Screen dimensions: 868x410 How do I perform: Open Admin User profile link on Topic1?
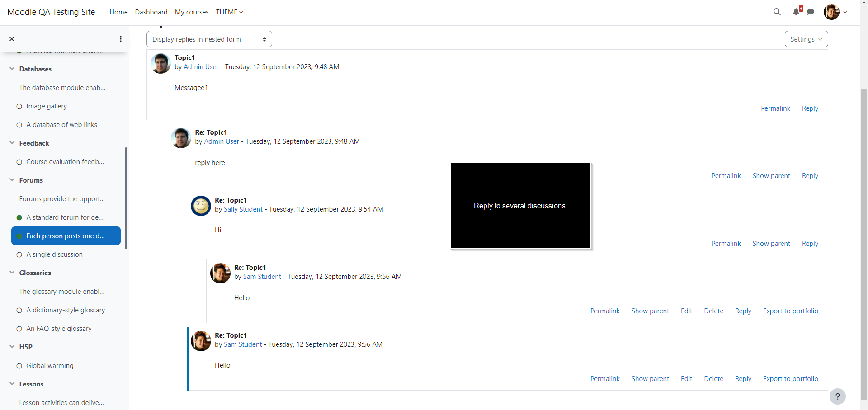(x=201, y=67)
